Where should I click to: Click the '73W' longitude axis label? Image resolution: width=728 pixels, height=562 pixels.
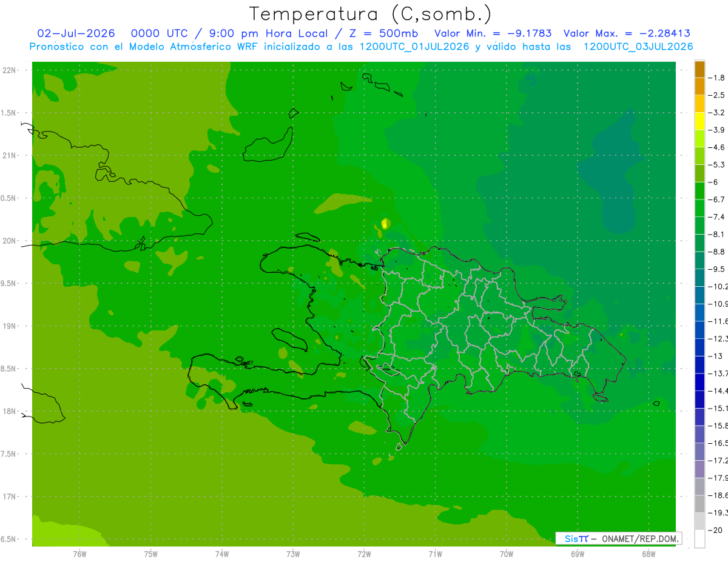click(293, 554)
